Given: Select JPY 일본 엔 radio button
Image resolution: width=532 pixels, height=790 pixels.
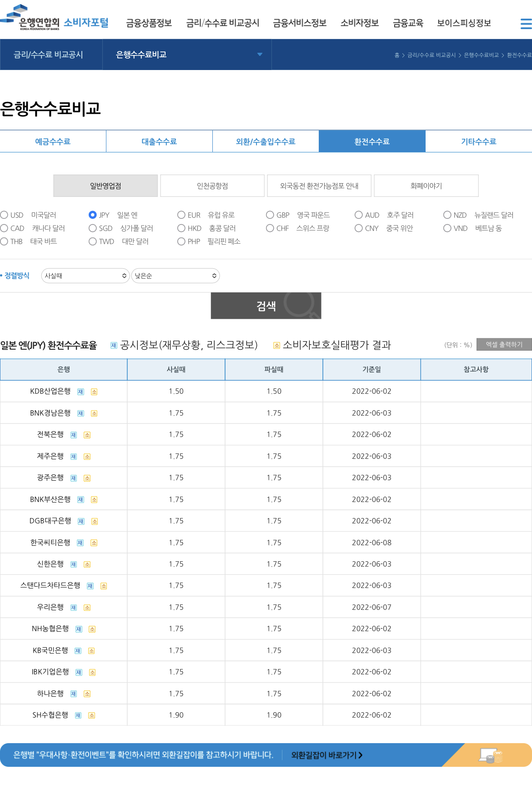Looking at the screenshot, I should 93,215.
